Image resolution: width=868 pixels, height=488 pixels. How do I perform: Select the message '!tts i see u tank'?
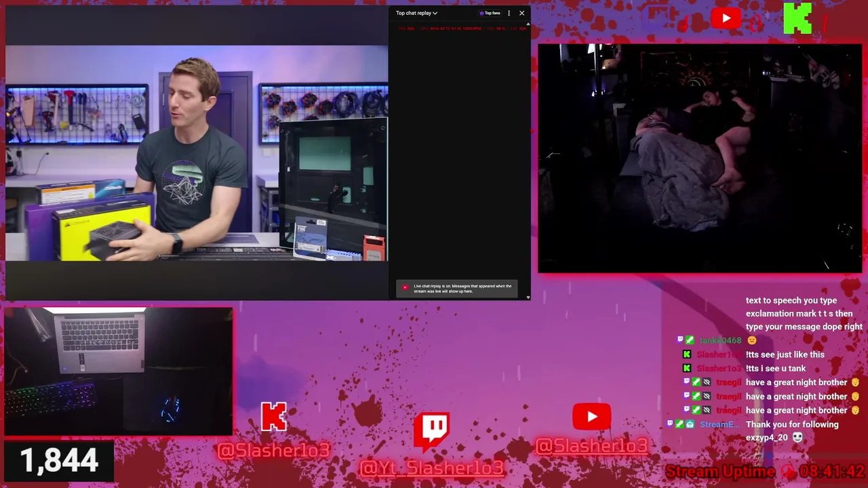[x=776, y=369]
